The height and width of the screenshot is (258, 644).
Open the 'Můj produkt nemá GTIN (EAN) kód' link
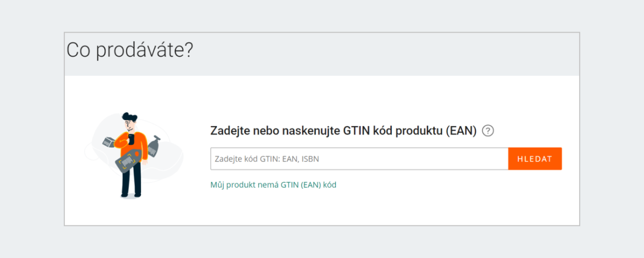[x=273, y=185]
